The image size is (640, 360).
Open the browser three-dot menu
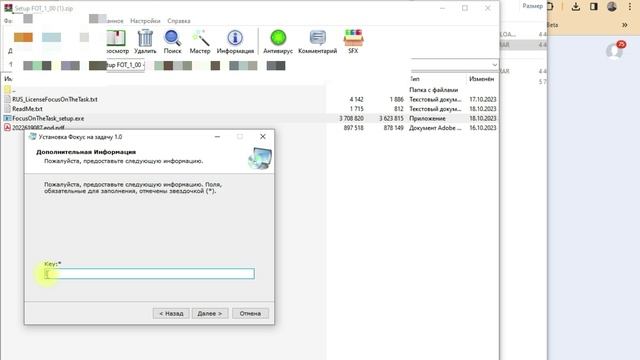pyautogui.click(x=630, y=7)
